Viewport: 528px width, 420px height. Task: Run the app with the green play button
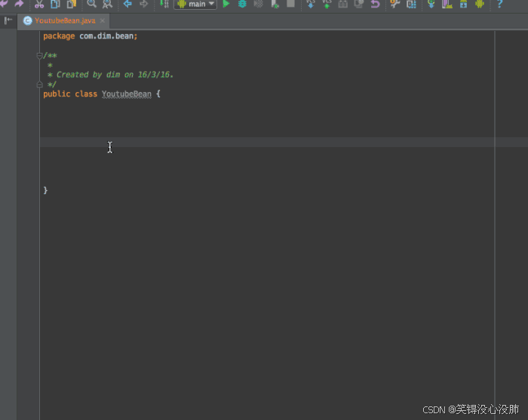(x=226, y=4)
